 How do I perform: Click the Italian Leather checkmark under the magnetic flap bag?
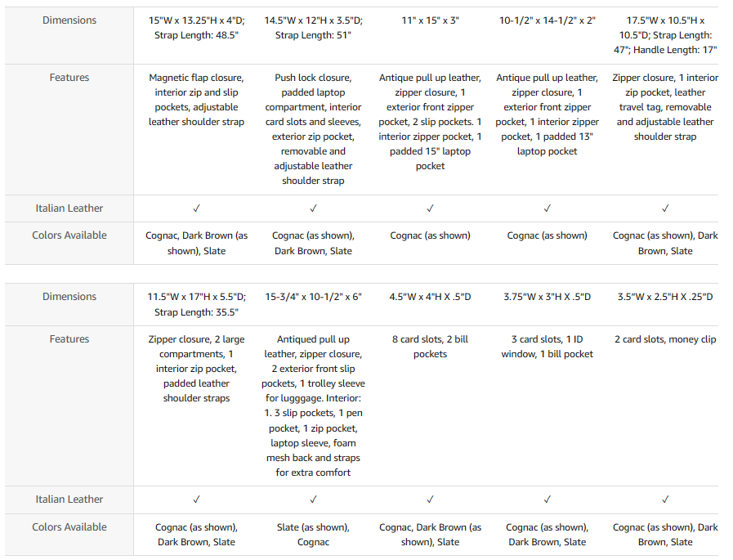pyautogui.click(x=196, y=208)
